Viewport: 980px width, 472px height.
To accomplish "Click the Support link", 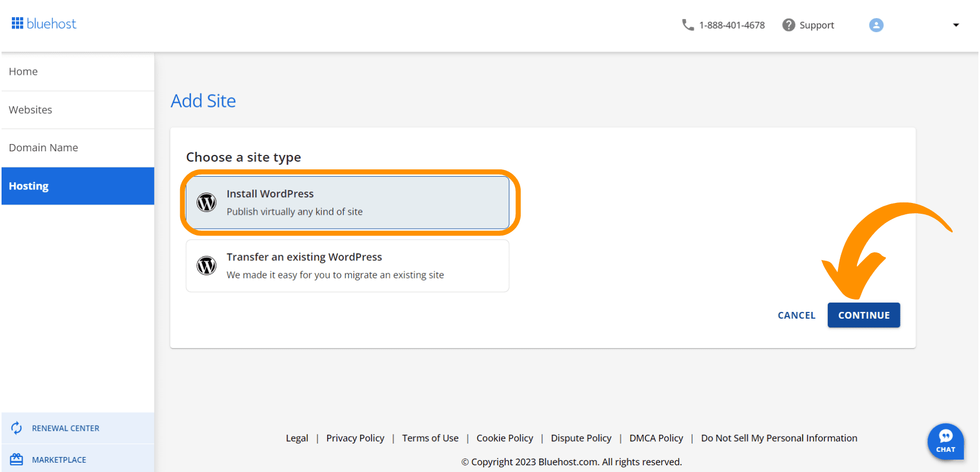I will tap(816, 25).
